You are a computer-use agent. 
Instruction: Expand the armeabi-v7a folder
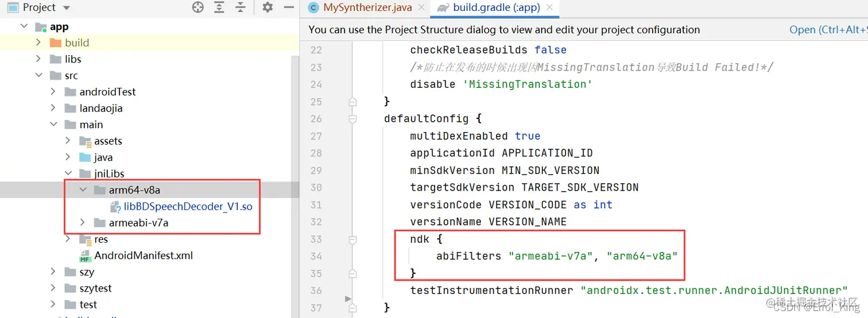(x=83, y=222)
